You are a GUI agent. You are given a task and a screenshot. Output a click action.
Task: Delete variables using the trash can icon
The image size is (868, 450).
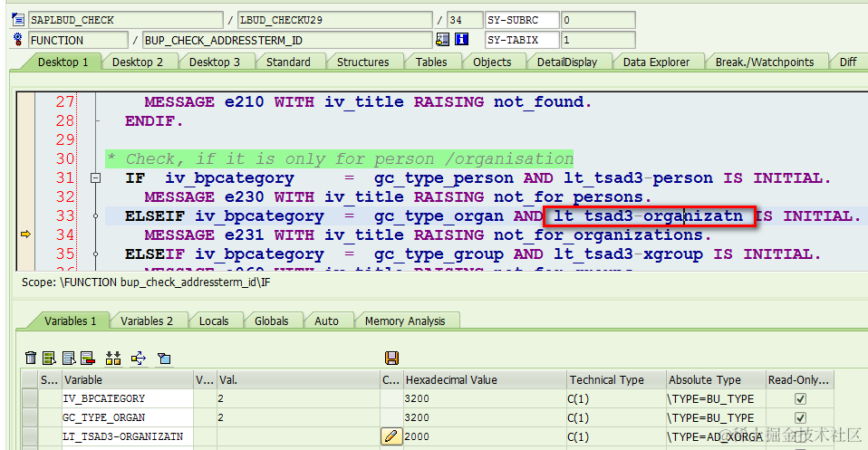point(31,359)
